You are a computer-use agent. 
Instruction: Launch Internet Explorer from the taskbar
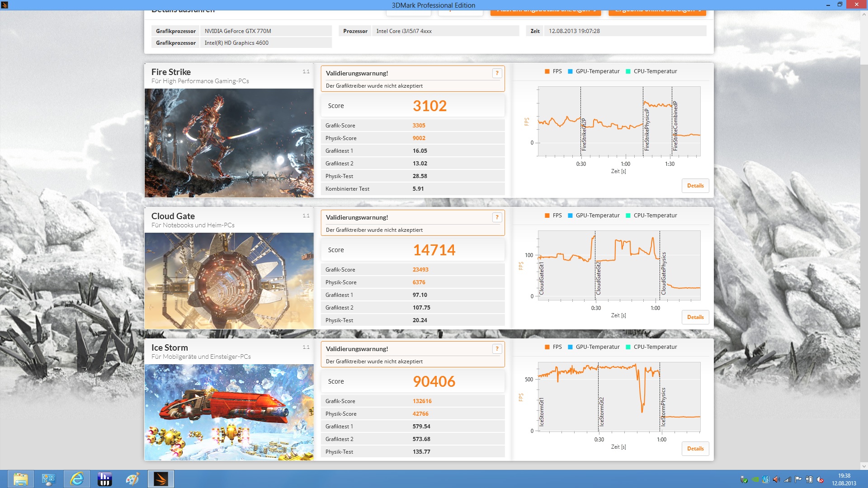pos(77,479)
